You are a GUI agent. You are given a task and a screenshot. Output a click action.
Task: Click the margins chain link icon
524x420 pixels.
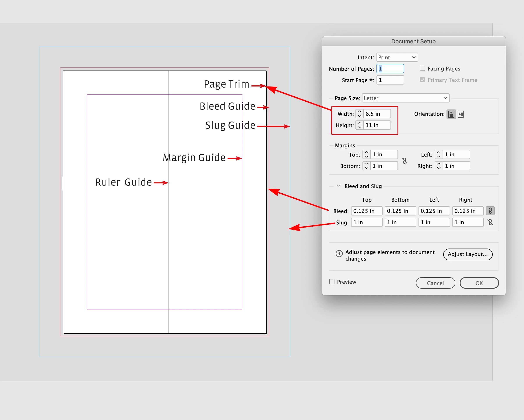pyautogui.click(x=404, y=161)
